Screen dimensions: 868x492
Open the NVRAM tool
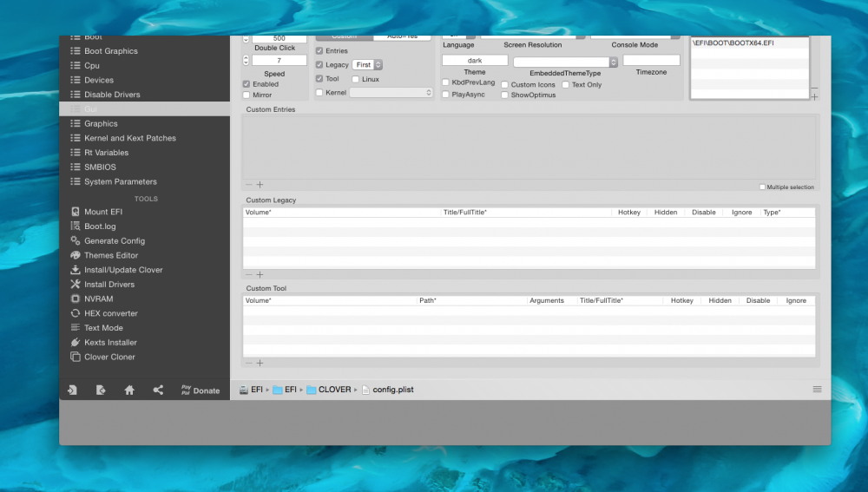click(91, 298)
